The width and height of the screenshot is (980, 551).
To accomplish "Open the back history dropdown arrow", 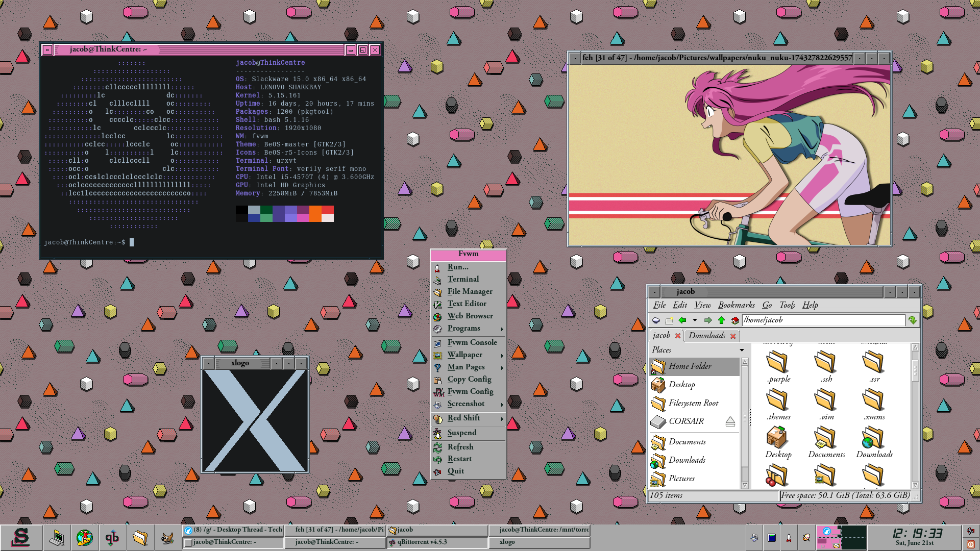I will click(695, 320).
